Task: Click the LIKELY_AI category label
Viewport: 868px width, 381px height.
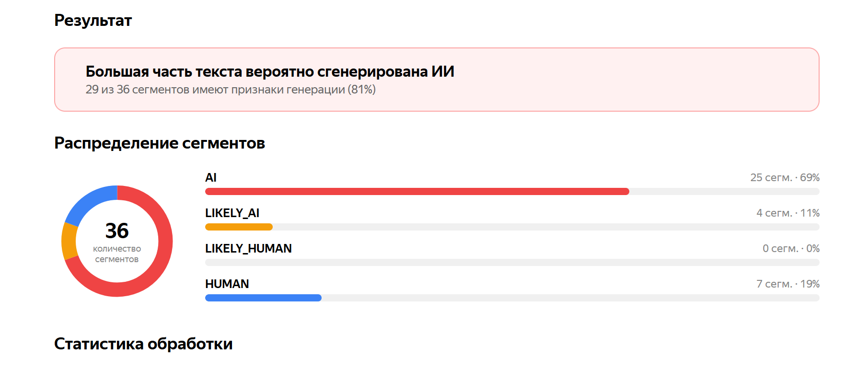Action: tap(232, 213)
